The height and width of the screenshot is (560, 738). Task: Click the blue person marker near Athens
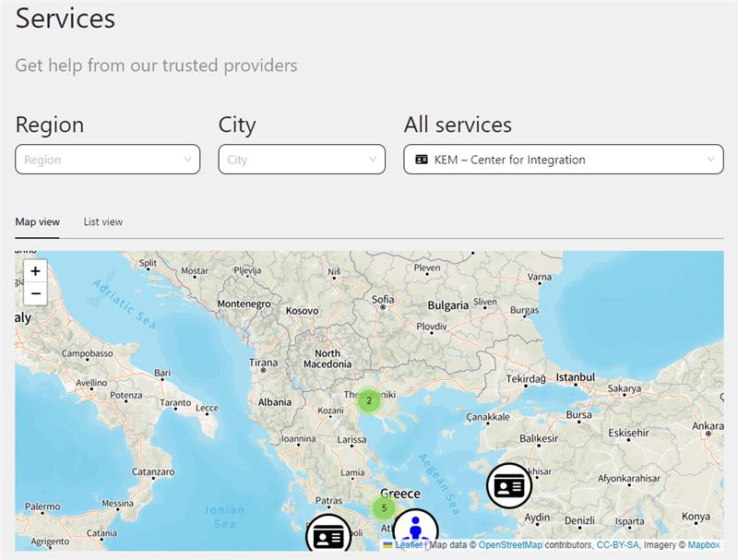pyautogui.click(x=415, y=530)
